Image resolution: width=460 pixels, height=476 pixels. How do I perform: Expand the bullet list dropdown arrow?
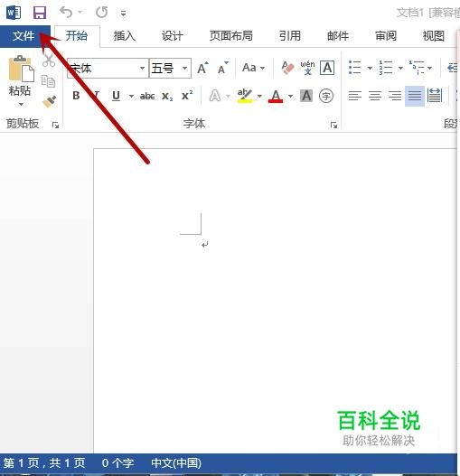click(370, 68)
